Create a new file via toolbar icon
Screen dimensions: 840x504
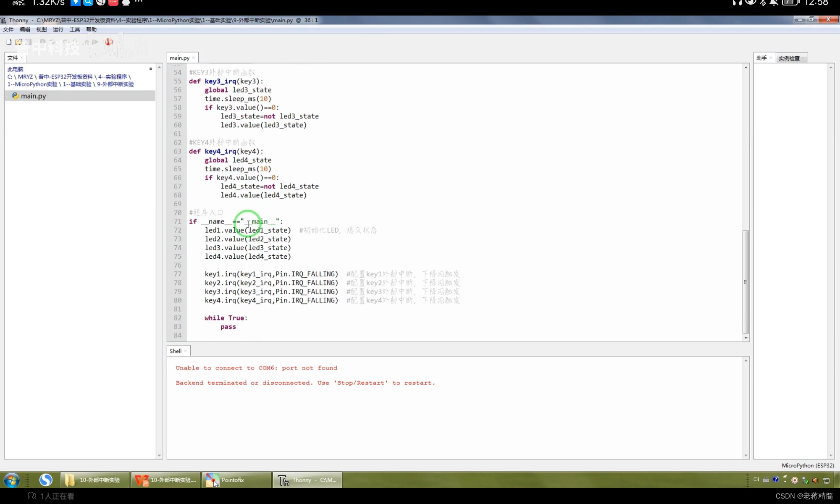click(9, 42)
